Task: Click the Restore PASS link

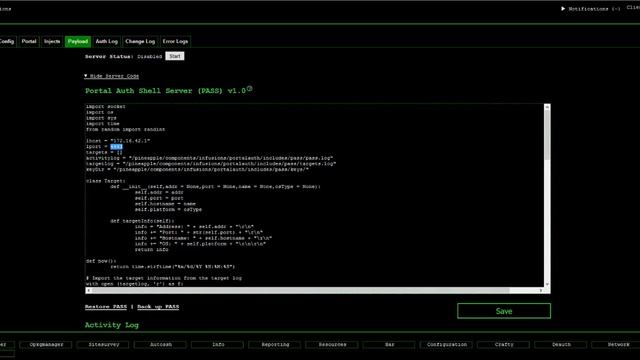Action: [x=106, y=307]
